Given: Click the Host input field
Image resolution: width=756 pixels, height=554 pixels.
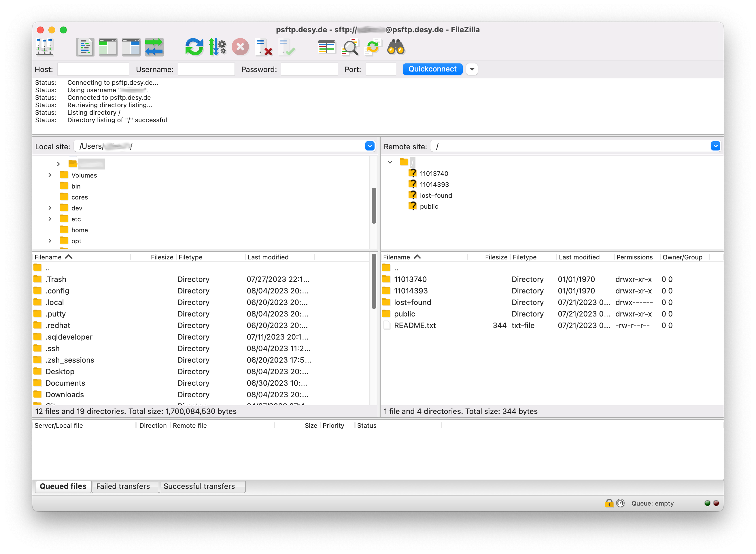Looking at the screenshot, I should [x=93, y=69].
